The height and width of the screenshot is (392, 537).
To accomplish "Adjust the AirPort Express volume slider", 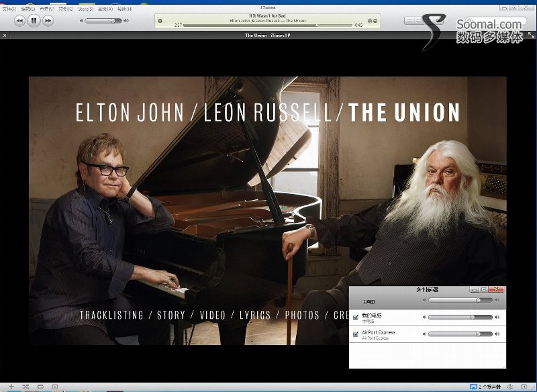I will [x=460, y=334].
